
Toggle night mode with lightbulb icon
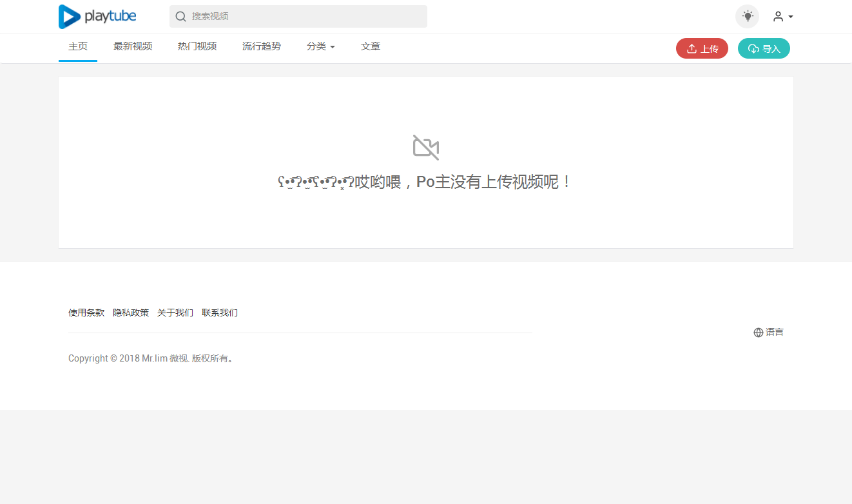pos(747,17)
